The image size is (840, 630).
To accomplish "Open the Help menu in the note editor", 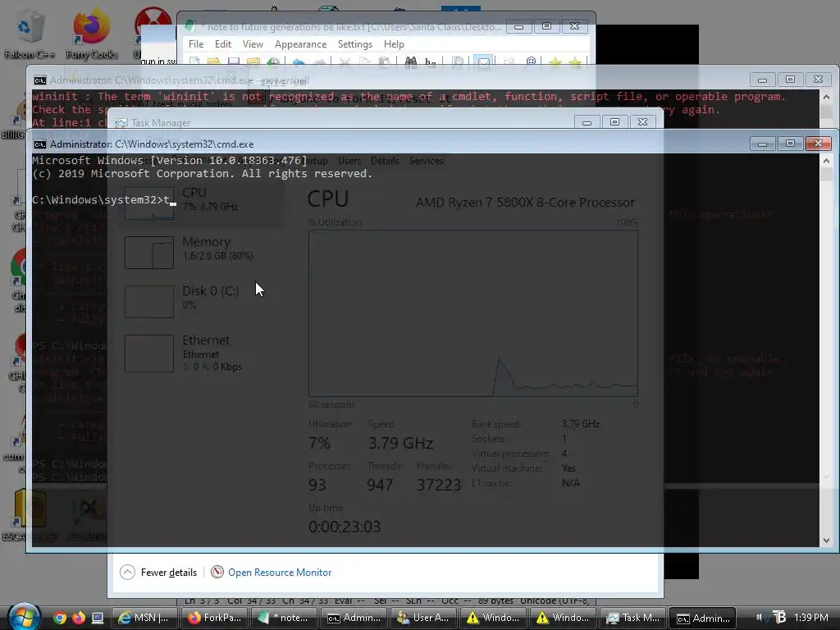I will click(394, 44).
